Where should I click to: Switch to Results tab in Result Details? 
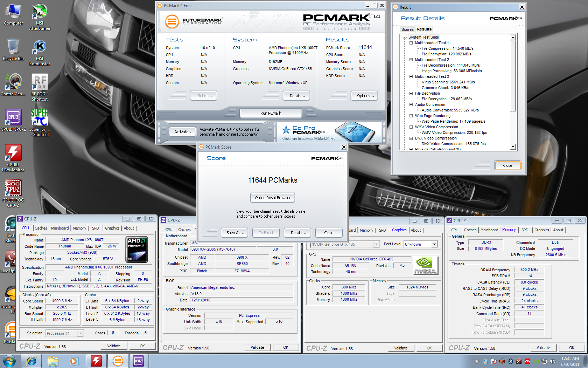424,29
